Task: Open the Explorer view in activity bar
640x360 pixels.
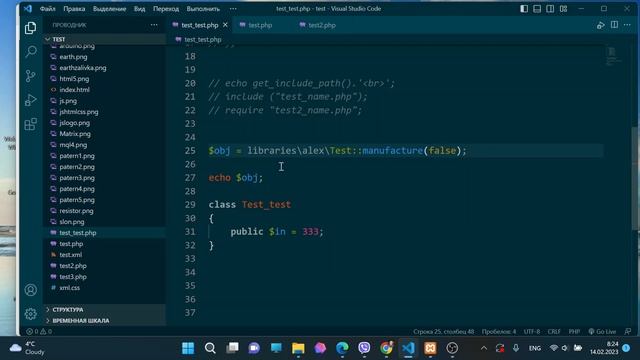Action: coord(31,28)
